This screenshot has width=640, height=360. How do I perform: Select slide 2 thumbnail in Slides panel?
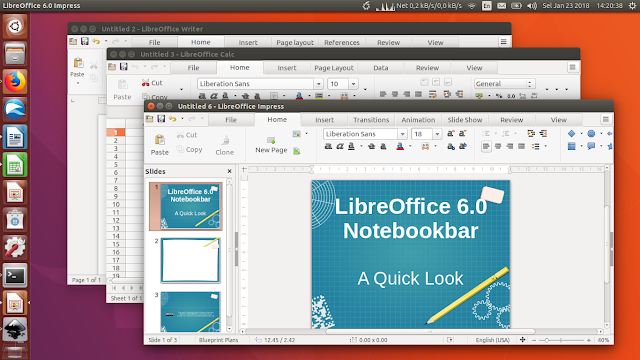[190, 260]
